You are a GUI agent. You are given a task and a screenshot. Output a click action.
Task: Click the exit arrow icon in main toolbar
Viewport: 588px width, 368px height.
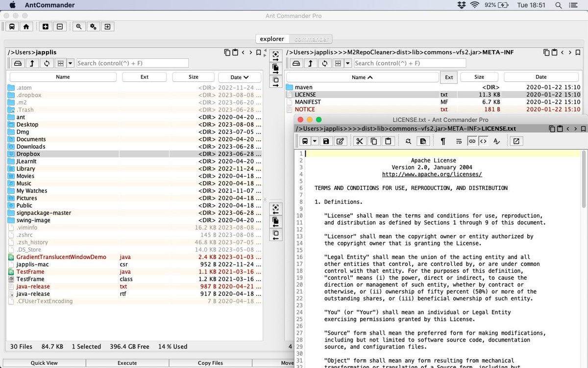(x=107, y=26)
